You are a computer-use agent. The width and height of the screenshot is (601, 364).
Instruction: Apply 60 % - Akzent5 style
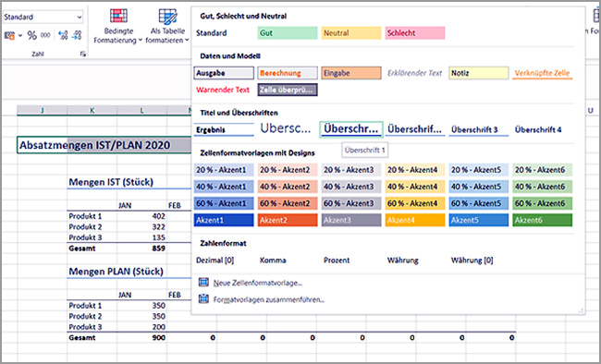click(x=478, y=203)
